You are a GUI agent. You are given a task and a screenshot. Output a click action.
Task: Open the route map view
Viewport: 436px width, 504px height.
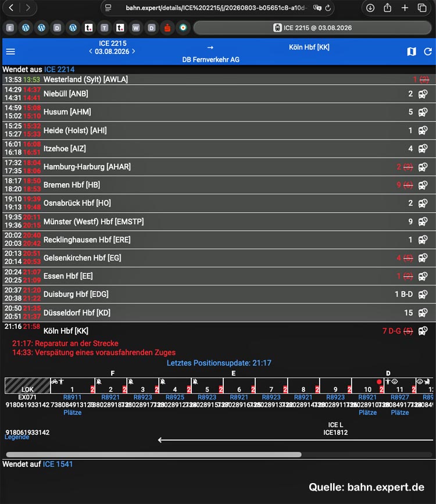[x=412, y=51]
